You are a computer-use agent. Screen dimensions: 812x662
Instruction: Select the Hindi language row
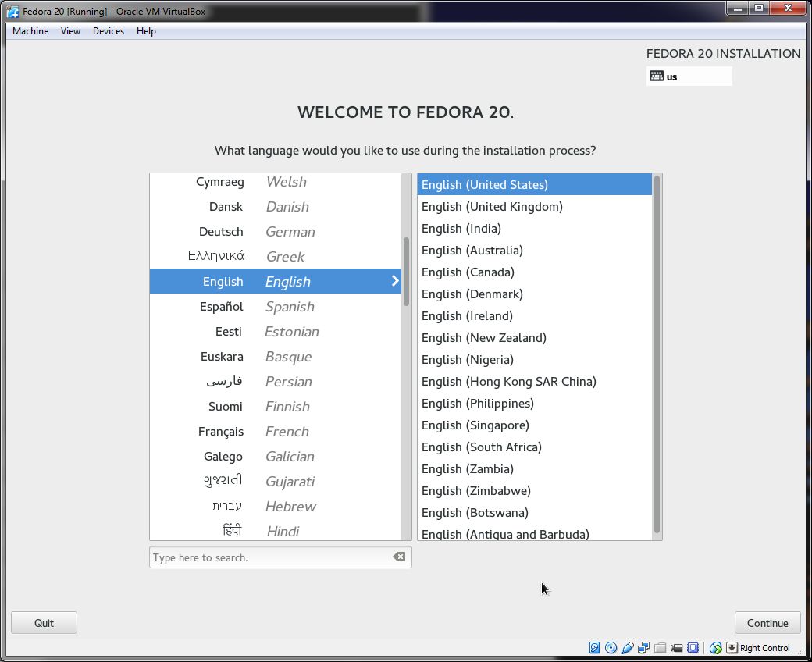(x=276, y=530)
